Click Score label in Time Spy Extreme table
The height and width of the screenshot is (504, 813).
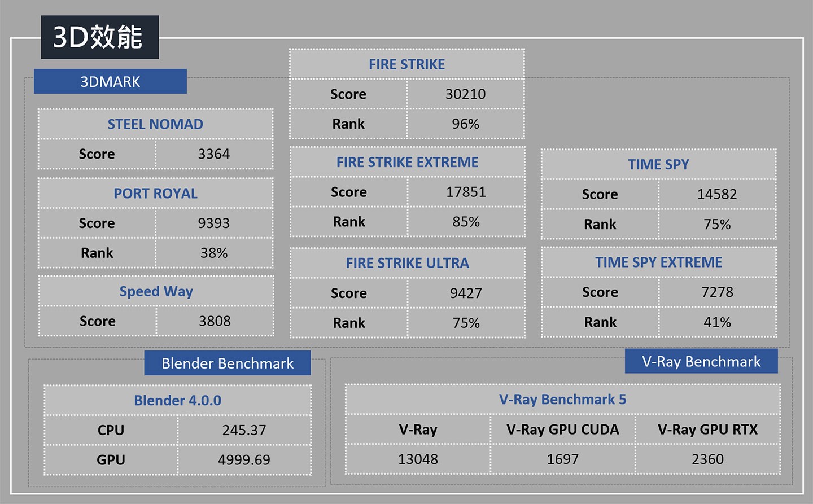point(600,292)
